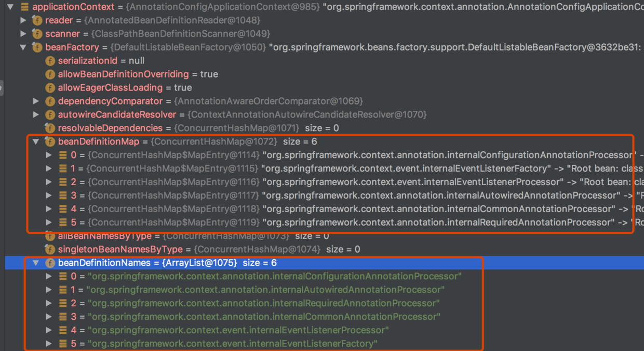Select map entry 1 internalEventListenerFactory row
This screenshot has width=644, height=351.
point(312,168)
